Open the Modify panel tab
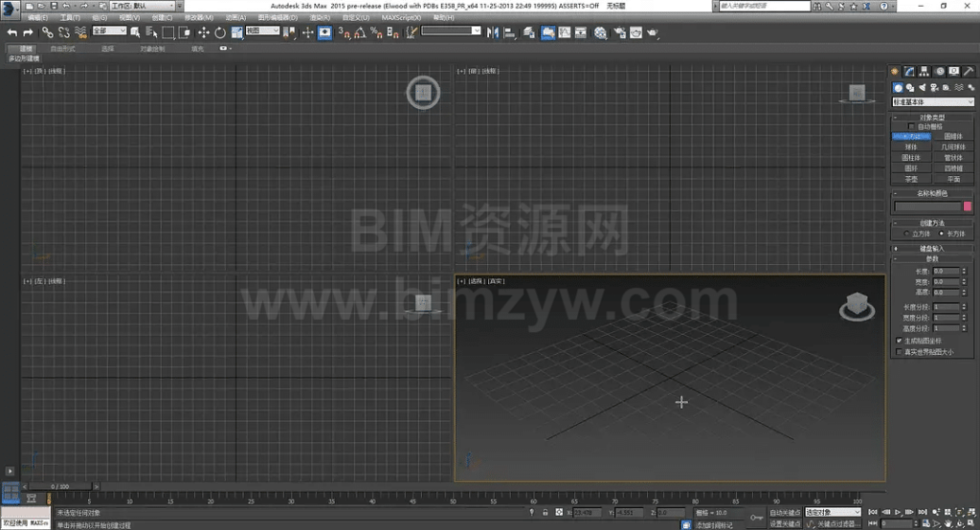 pos(909,71)
